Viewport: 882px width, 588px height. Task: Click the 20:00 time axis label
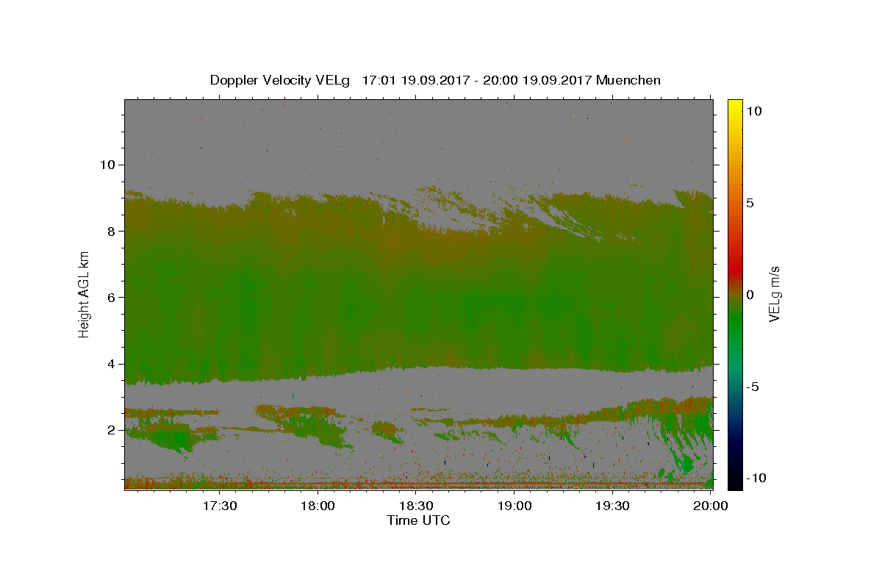(711, 506)
